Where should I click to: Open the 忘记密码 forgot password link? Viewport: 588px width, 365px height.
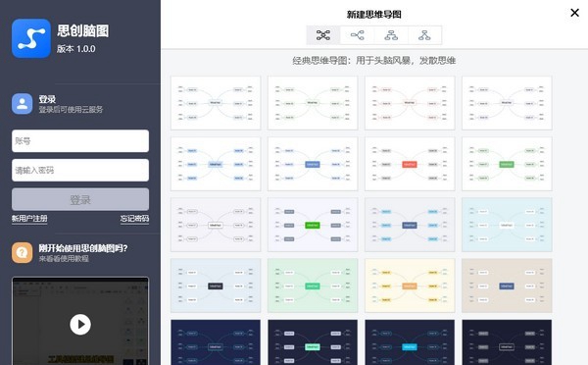coord(134,218)
